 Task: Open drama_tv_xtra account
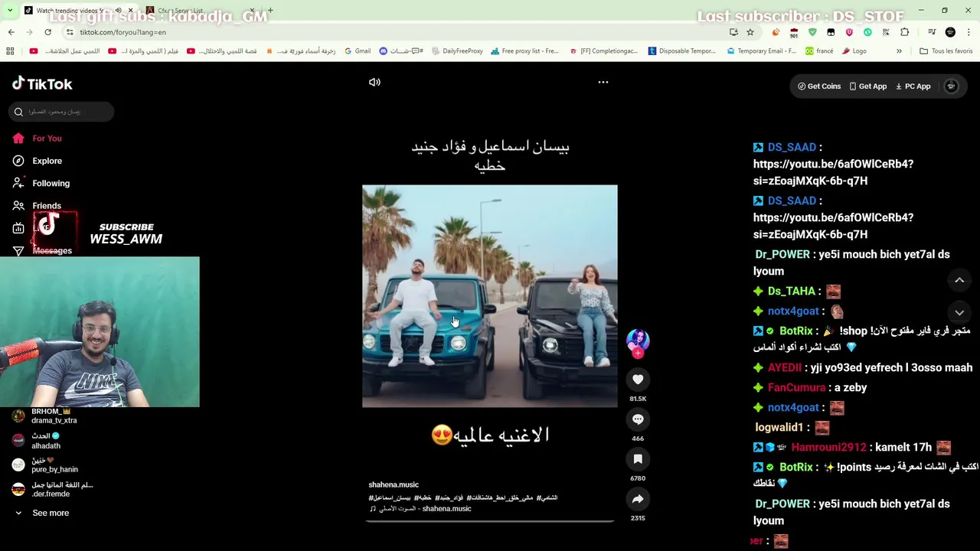tap(54, 416)
